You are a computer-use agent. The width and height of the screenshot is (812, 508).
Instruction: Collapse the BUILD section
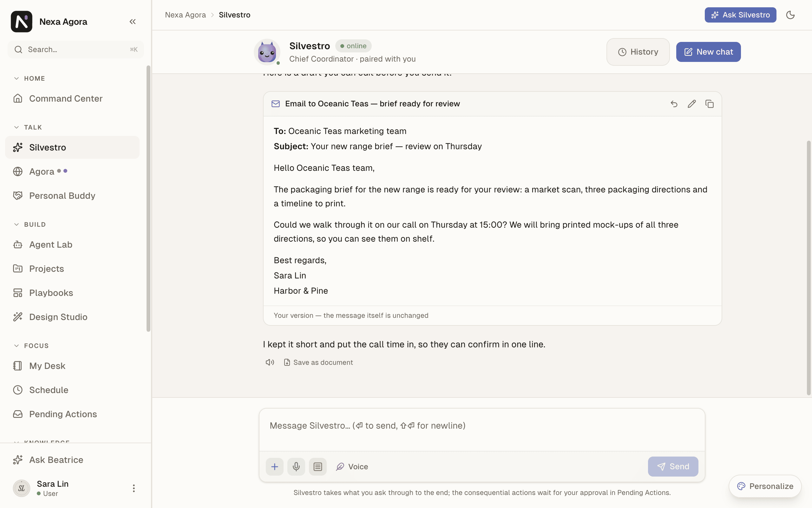click(29, 224)
